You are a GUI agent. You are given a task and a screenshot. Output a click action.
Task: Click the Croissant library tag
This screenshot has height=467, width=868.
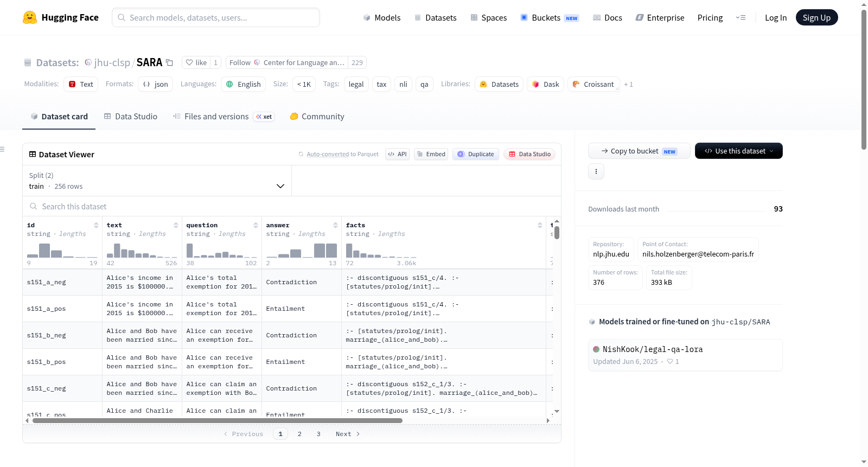point(593,84)
